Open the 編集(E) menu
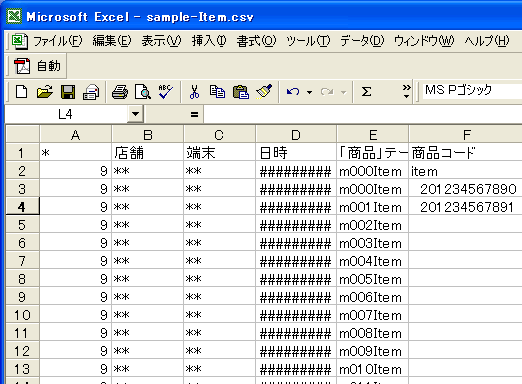522x384 pixels. (112, 41)
